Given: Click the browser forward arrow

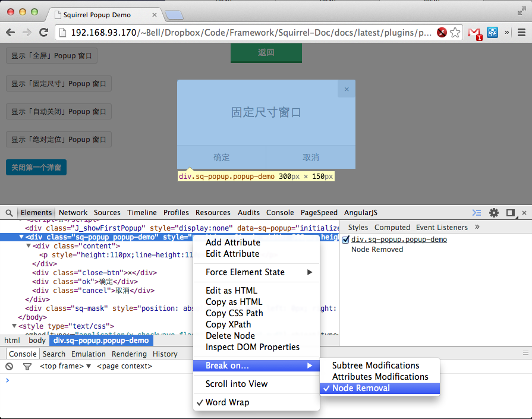Looking at the screenshot, I should [27, 33].
